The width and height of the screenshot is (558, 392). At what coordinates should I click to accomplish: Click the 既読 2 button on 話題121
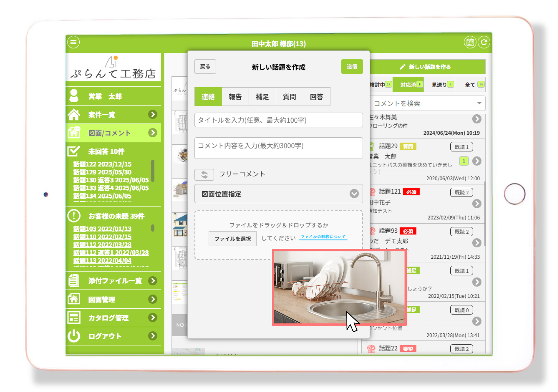tap(462, 192)
